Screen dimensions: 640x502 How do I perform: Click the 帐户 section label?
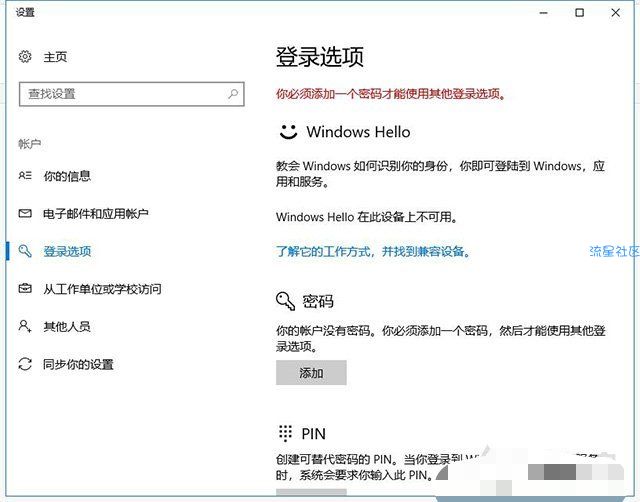click(29, 144)
